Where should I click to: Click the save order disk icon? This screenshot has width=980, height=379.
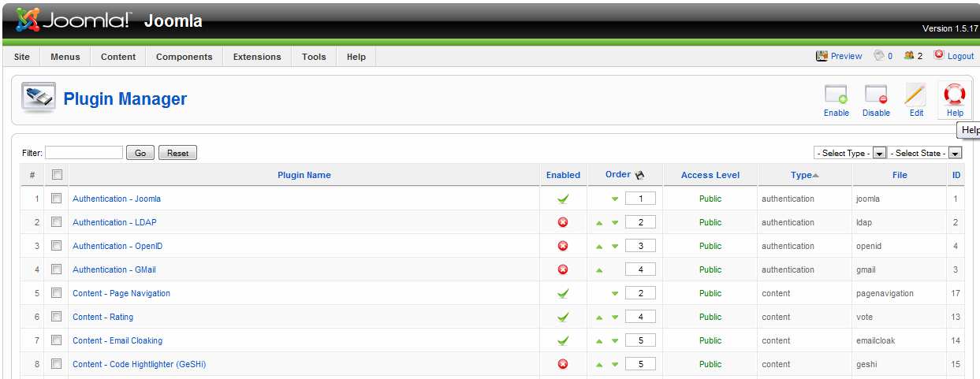639,175
